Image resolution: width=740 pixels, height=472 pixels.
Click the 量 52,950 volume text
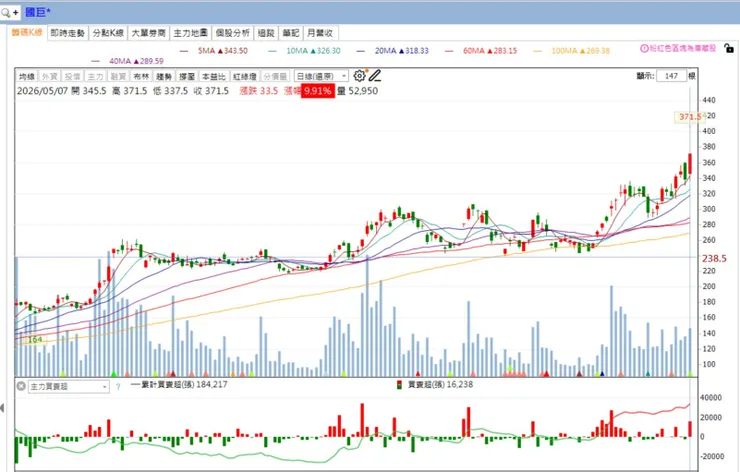[357, 91]
